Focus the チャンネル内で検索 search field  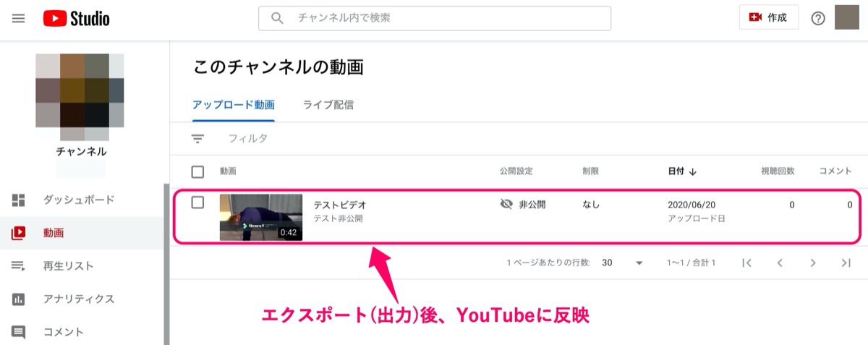434,18
